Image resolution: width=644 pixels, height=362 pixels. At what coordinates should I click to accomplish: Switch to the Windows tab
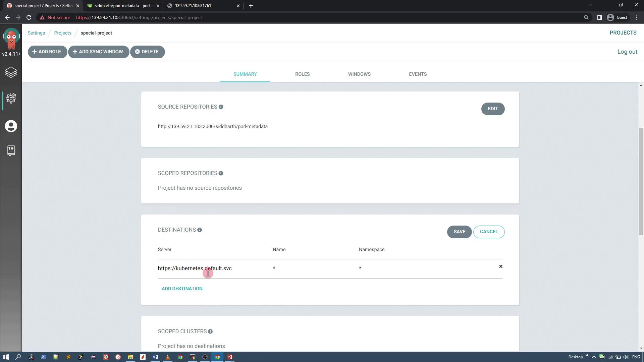click(x=359, y=74)
